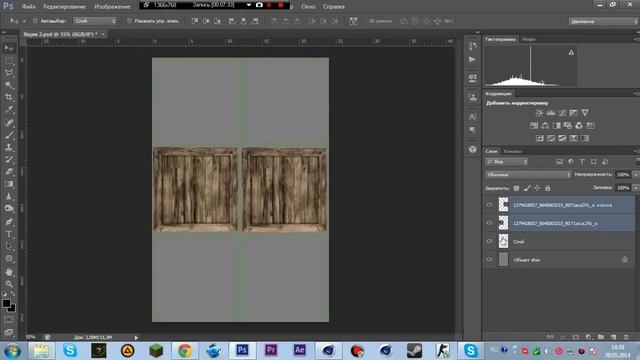Open Изображение menu

[112, 7]
